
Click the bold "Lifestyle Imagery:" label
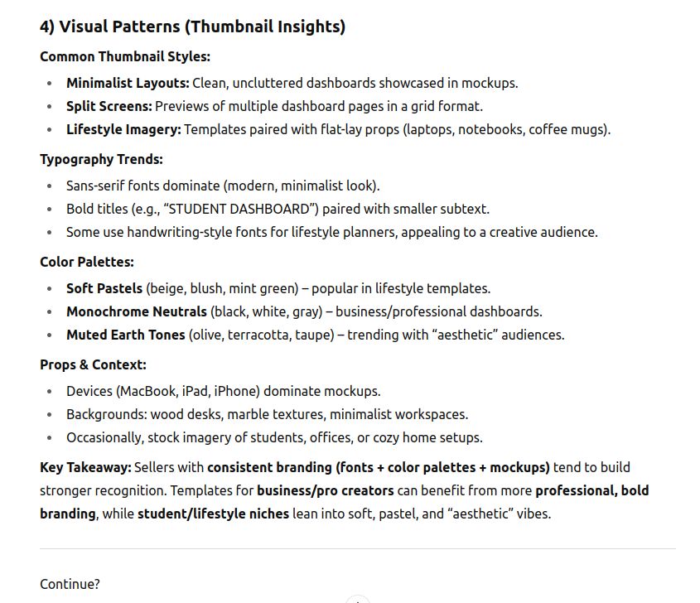123,130
